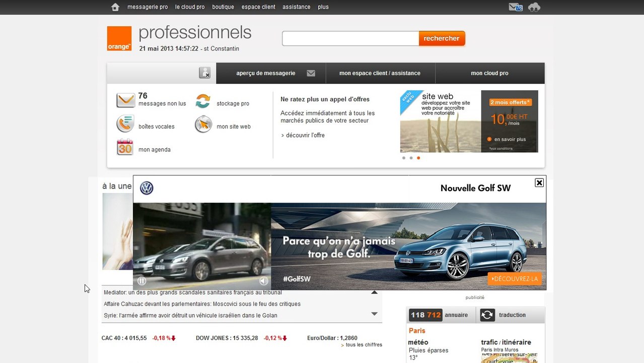Open espace client menu
Viewport: 644px width, 363px height.
(258, 7)
